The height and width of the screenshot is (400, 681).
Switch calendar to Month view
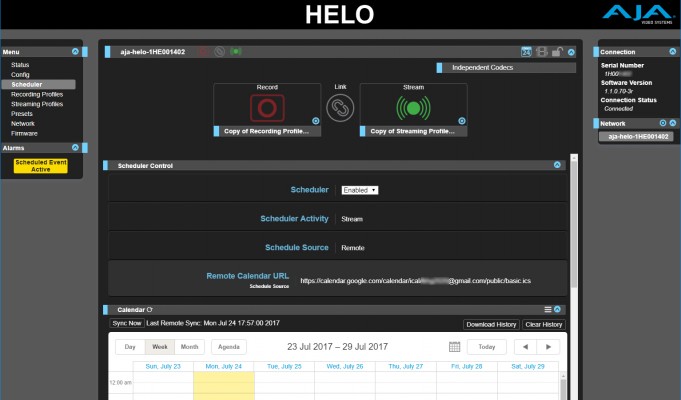click(189, 347)
